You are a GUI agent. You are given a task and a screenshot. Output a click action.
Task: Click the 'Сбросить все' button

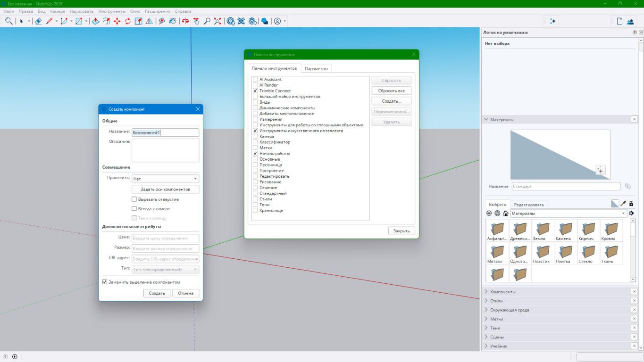point(391,90)
